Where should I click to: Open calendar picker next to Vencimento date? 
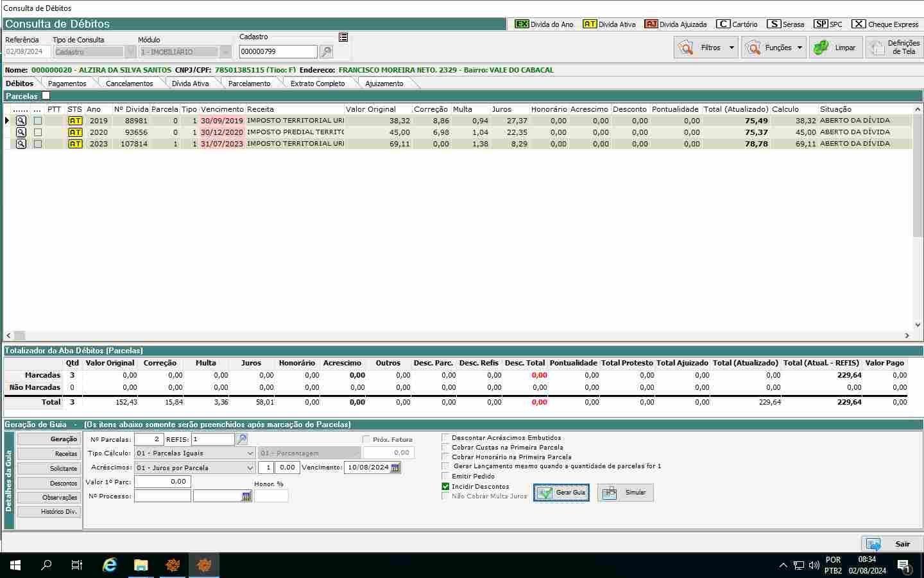point(395,468)
